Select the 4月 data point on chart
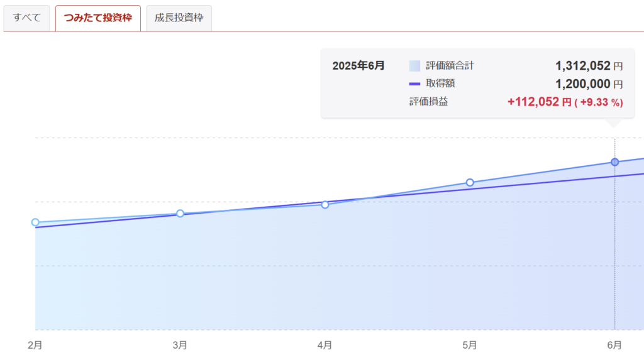This screenshot has height=360, width=644. [x=325, y=204]
